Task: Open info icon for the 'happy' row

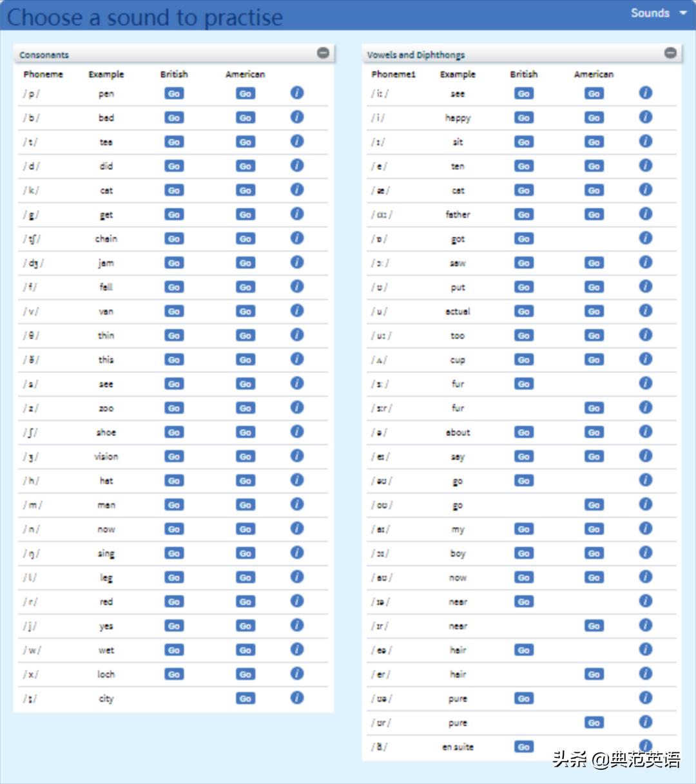Action: (646, 117)
